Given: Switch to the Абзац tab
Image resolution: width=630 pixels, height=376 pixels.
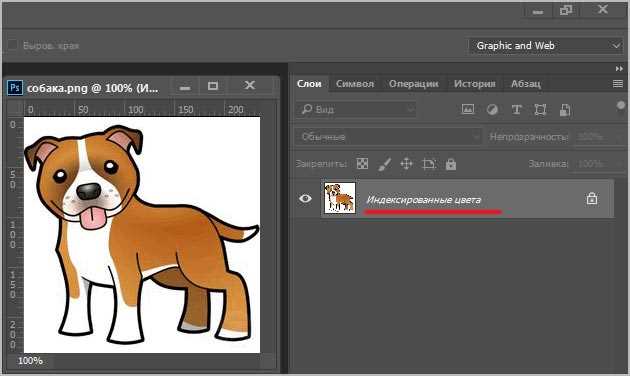Looking at the screenshot, I should [526, 84].
